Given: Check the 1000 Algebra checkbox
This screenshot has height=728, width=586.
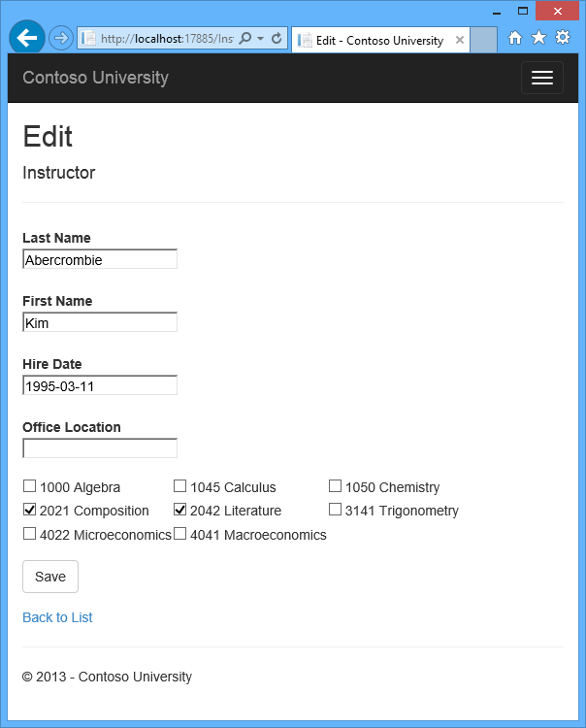Looking at the screenshot, I should pyautogui.click(x=29, y=486).
